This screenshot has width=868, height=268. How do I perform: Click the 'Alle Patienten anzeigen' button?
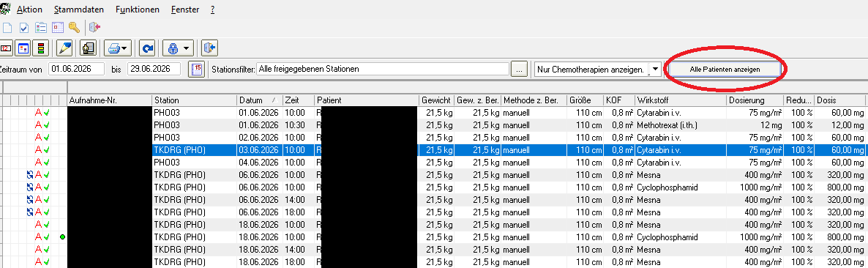tap(725, 70)
